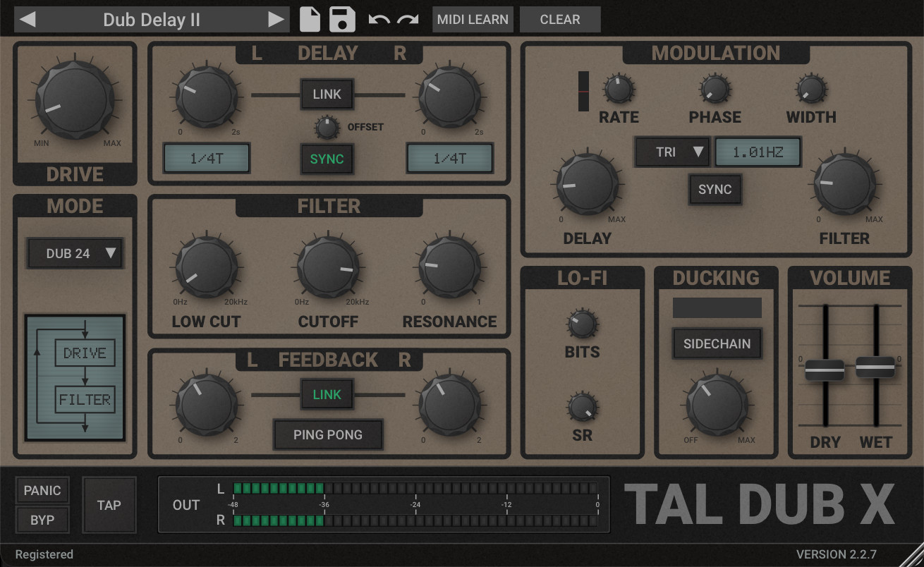Click the Drive/Filter routing diagram display
Viewport: 924px width, 567px height.
(x=75, y=377)
